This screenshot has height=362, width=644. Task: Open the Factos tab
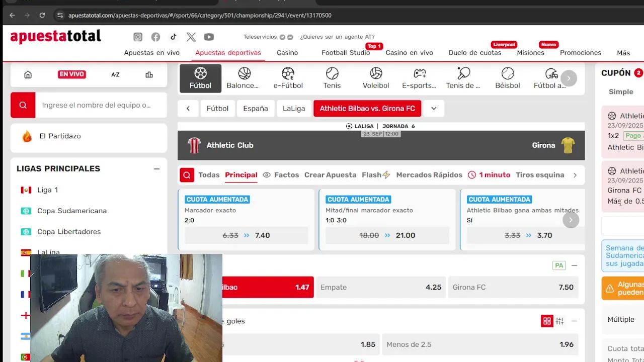pos(281,175)
